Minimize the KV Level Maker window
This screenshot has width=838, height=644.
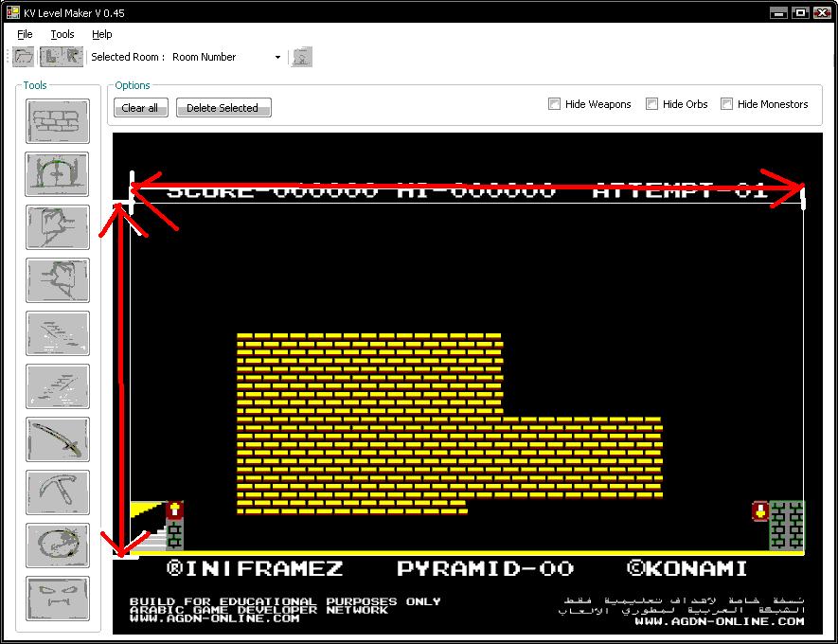778,13
